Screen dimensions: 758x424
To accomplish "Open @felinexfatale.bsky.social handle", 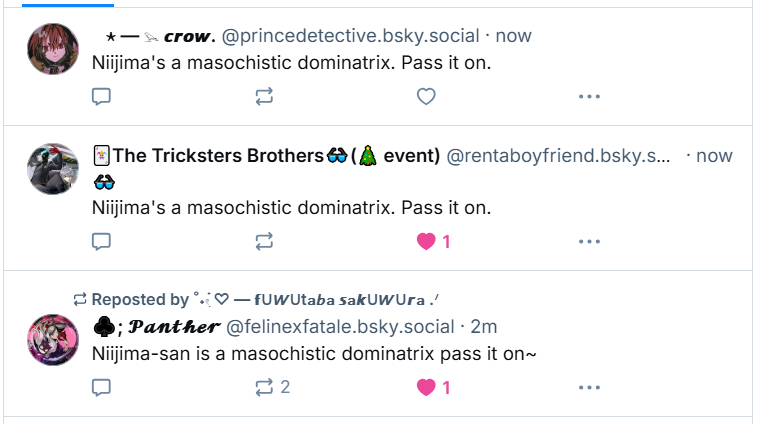I will 340,327.
